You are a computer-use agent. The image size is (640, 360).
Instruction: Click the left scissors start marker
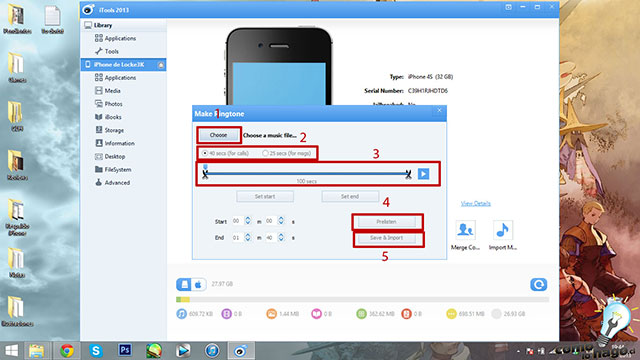205,175
